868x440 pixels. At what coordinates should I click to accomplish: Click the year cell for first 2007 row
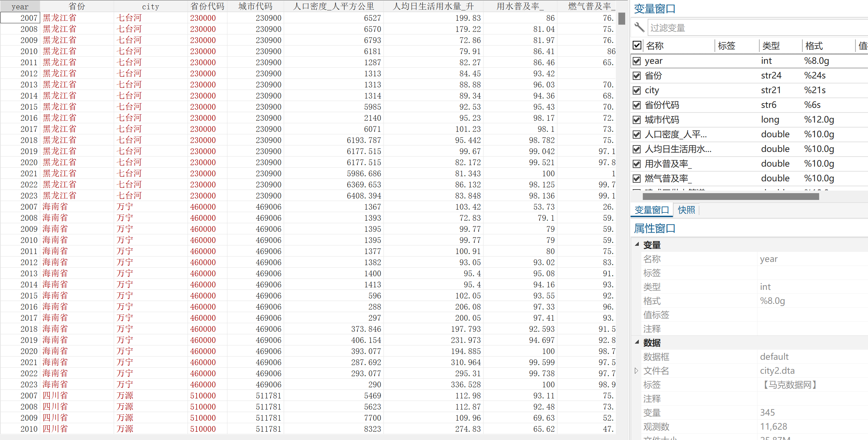click(x=20, y=18)
